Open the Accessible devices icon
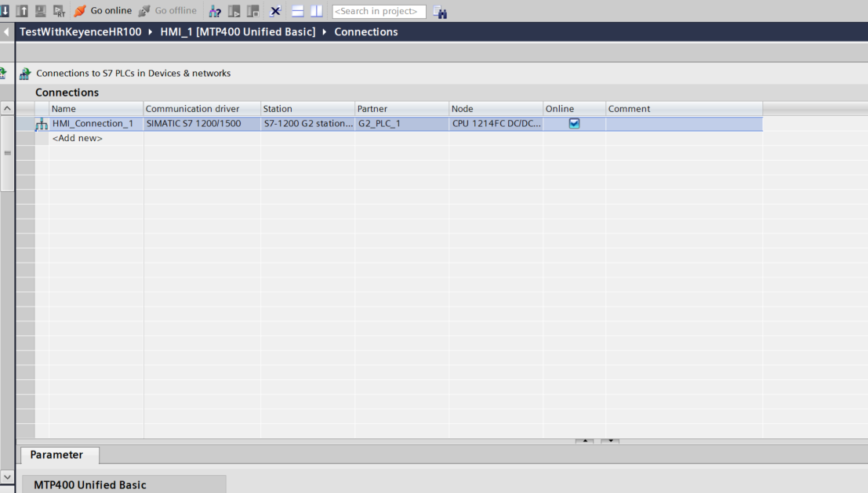 (x=215, y=11)
